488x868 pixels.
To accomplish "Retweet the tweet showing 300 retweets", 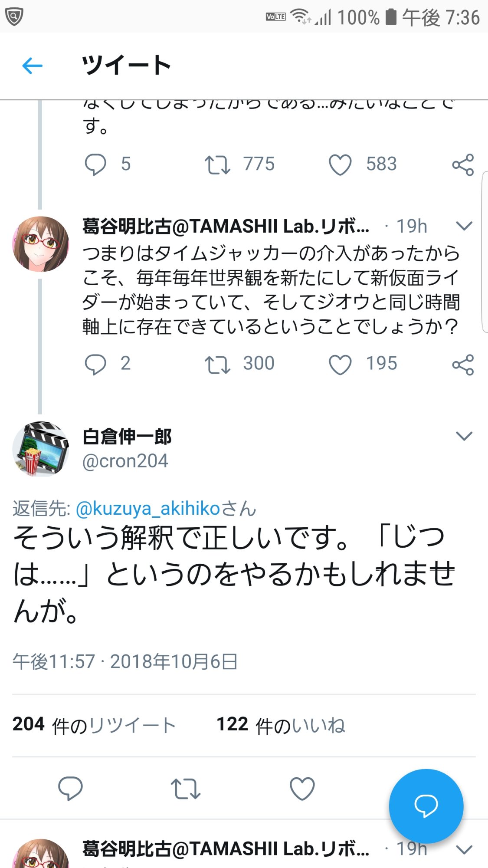I will [217, 364].
